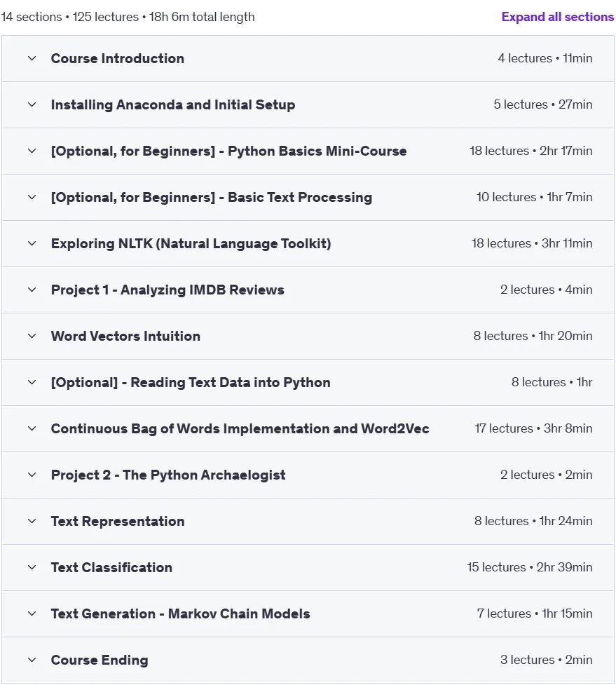Click chevron beside Reading Text Data into Python
This screenshot has height=685, width=616.
[x=32, y=383]
